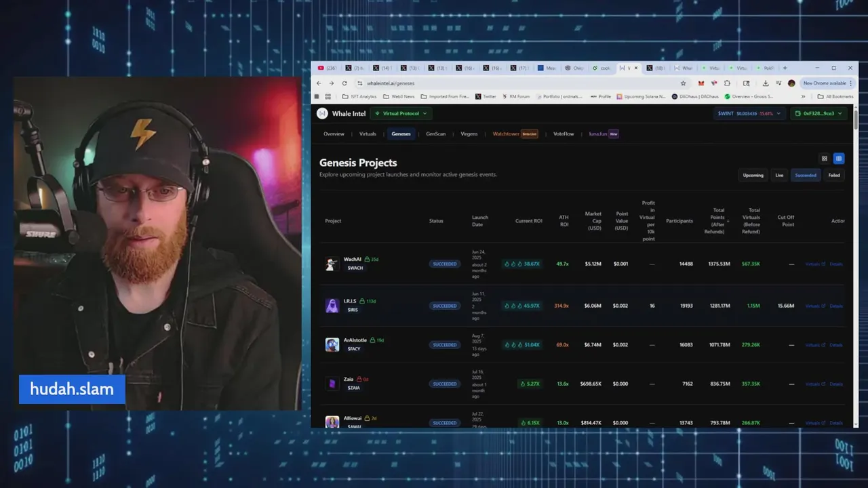This screenshot has width=868, height=488.
Task: Expand the $WINT price dropdown
Action: pos(749,113)
